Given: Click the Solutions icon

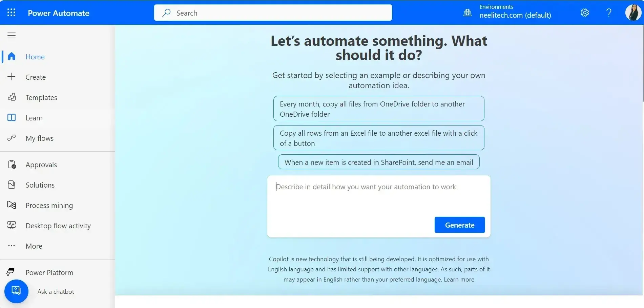Looking at the screenshot, I should click(x=12, y=185).
